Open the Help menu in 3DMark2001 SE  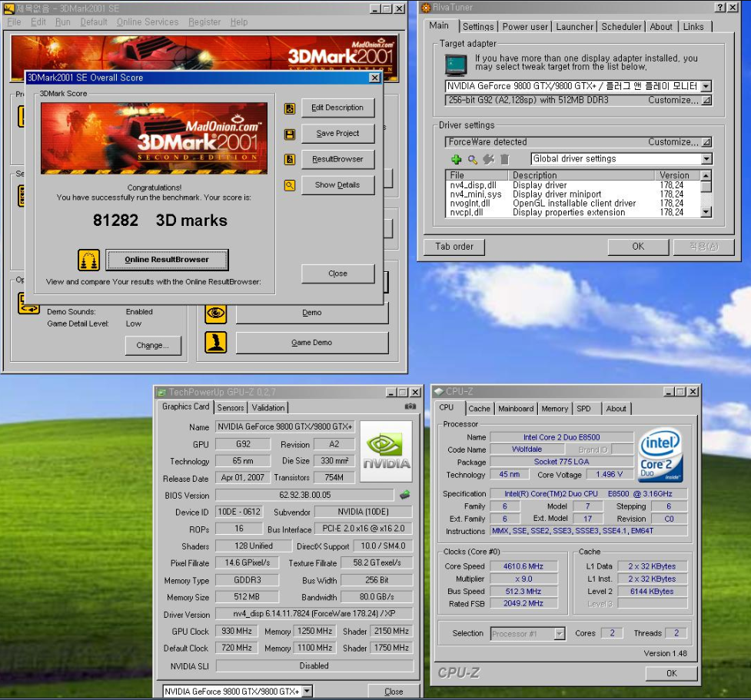pyautogui.click(x=239, y=22)
